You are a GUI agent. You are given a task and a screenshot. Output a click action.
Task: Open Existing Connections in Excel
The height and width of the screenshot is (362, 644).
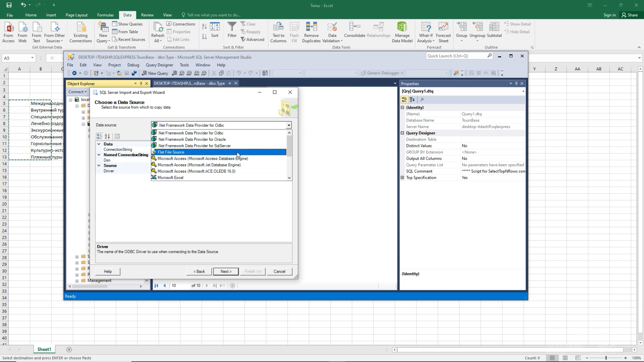tap(80, 32)
